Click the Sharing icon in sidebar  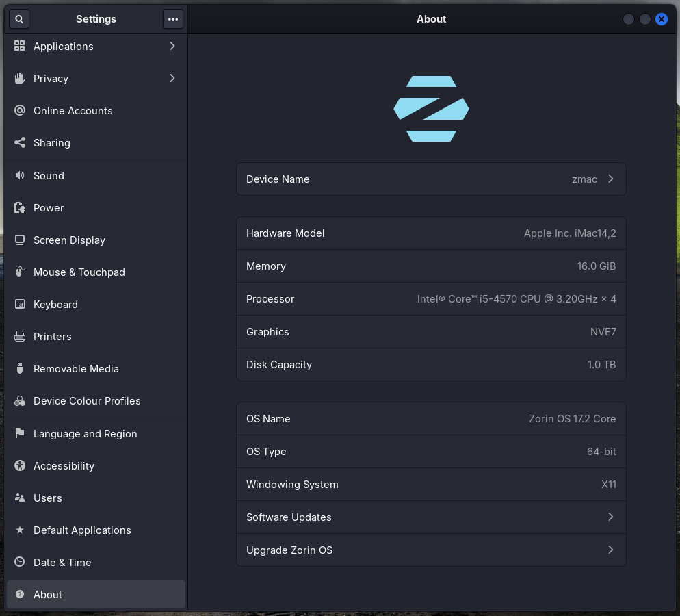click(x=20, y=142)
